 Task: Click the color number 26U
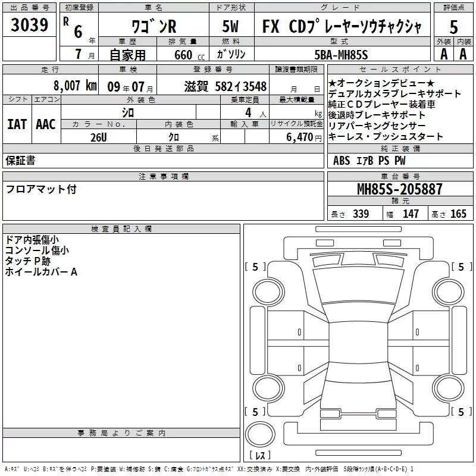pos(99,137)
